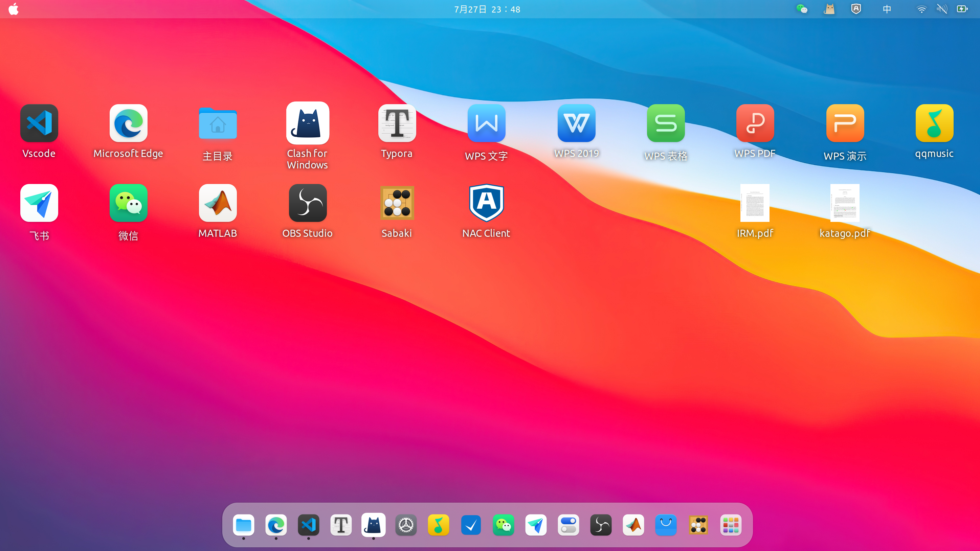980x551 pixels.
Task: Open the date and time 7月27日 23:48 panel
Action: [487, 9]
